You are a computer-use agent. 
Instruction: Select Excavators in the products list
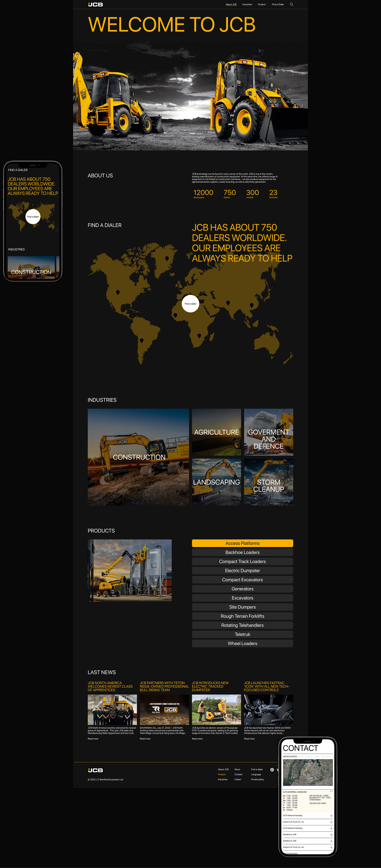tap(242, 598)
